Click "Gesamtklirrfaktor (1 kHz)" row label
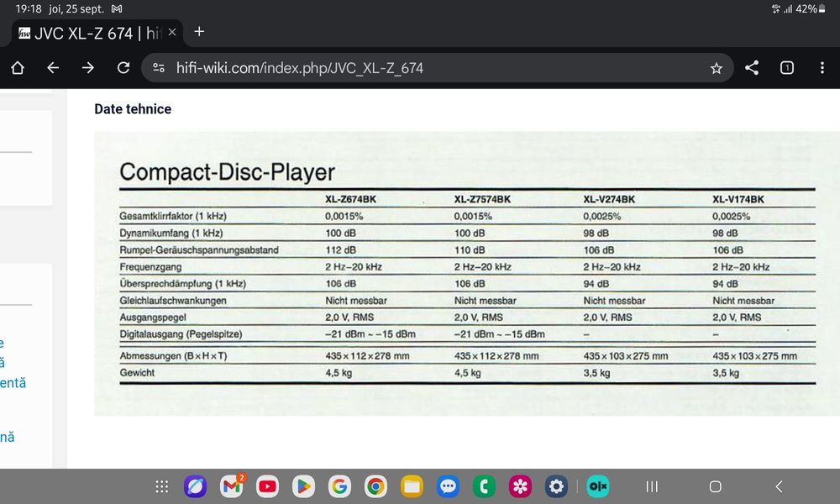The width and height of the screenshot is (840, 504). tap(173, 217)
